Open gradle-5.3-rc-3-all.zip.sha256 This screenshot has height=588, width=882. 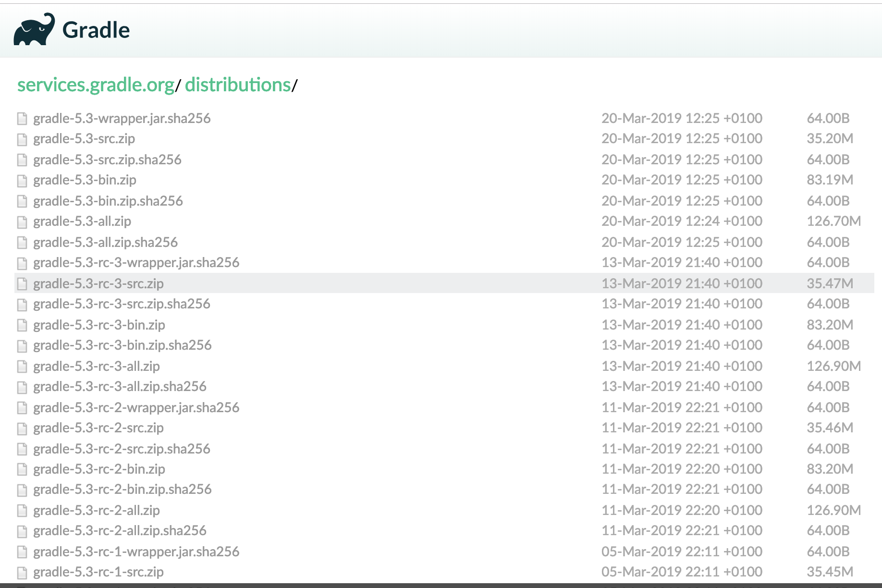pos(120,387)
